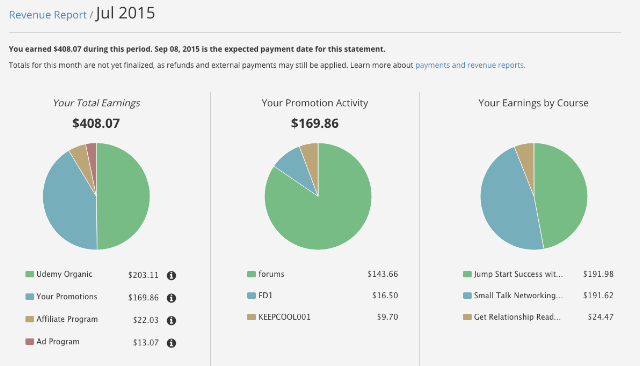640x366 pixels.
Task: Click the Get Relationship Read... course entry
Action: (517, 317)
